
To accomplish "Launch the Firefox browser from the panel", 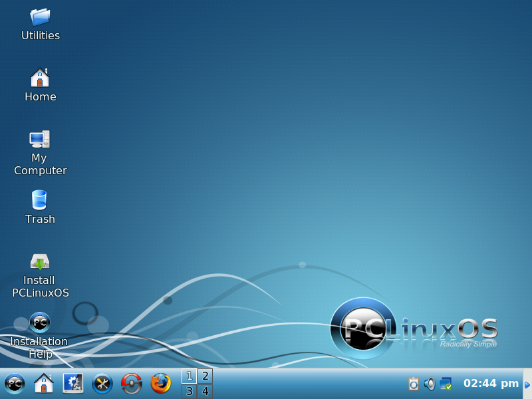I will click(x=161, y=384).
